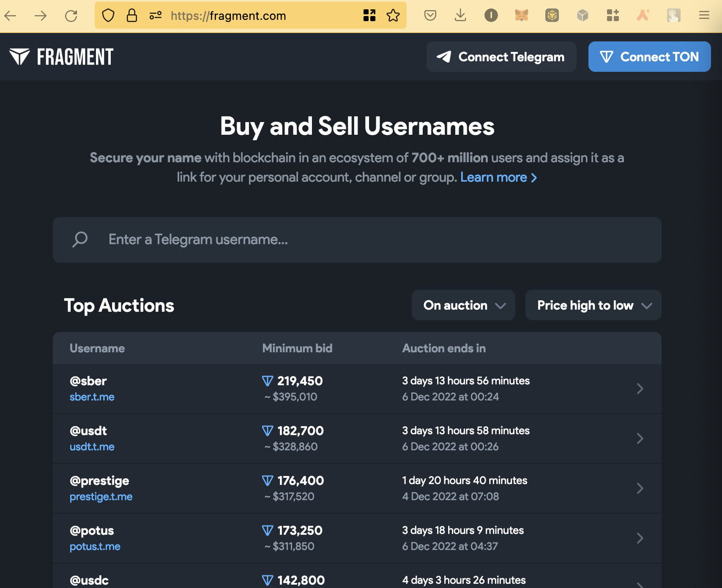Screen dimensions: 722x588
Task: Click the Connect Telegram button
Action: (x=501, y=57)
